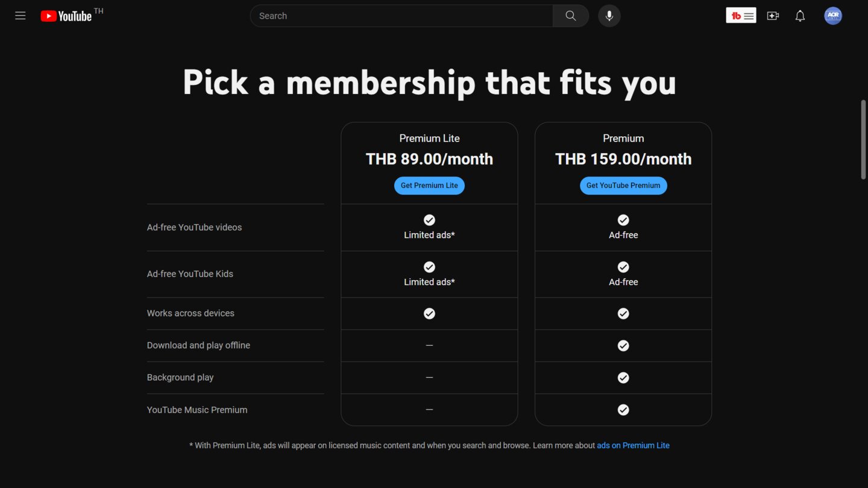Click Premium checkmark for YouTube Music Premium
The image size is (868, 488).
click(623, 410)
